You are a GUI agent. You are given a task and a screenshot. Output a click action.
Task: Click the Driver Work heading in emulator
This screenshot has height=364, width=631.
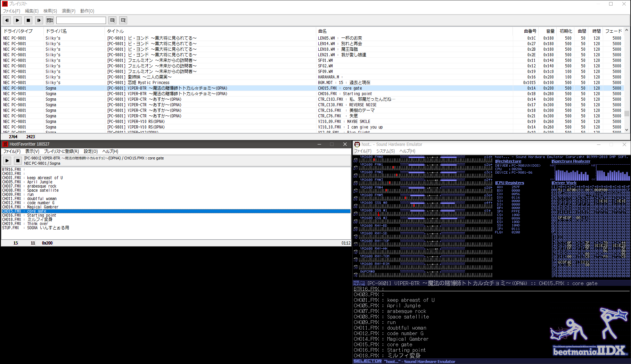click(564, 183)
